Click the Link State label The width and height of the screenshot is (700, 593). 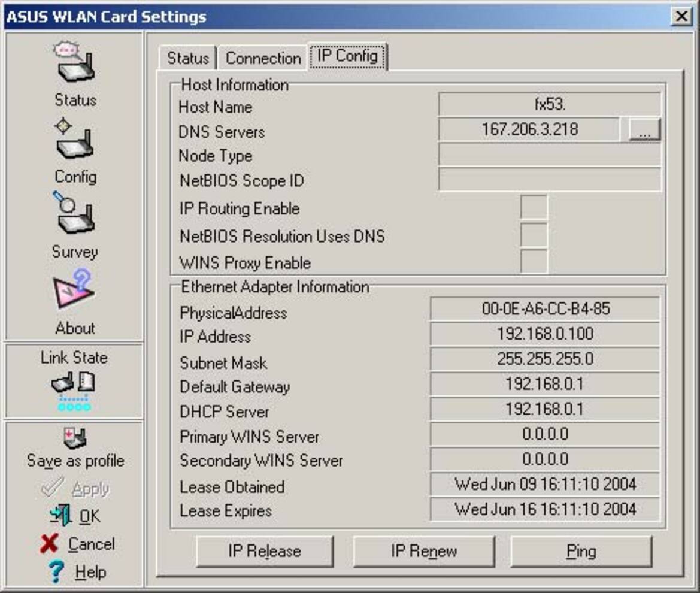click(74, 358)
